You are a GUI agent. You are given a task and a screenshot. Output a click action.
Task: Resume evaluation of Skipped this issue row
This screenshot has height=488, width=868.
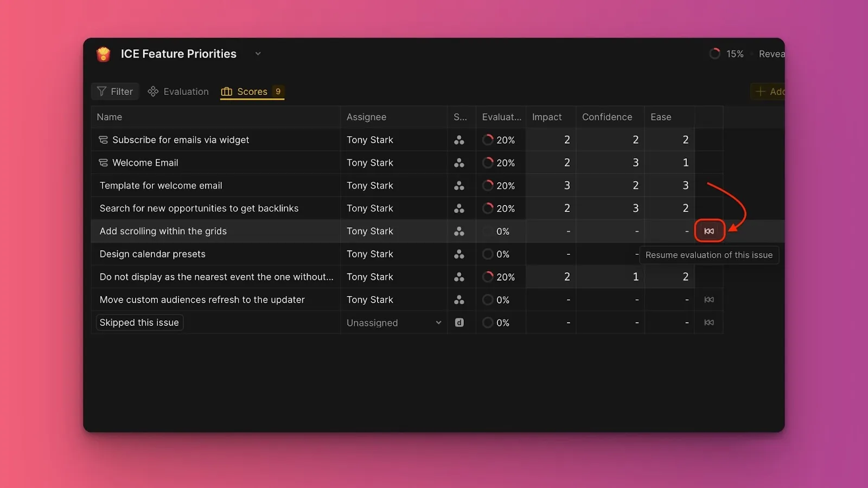pos(709,323)
